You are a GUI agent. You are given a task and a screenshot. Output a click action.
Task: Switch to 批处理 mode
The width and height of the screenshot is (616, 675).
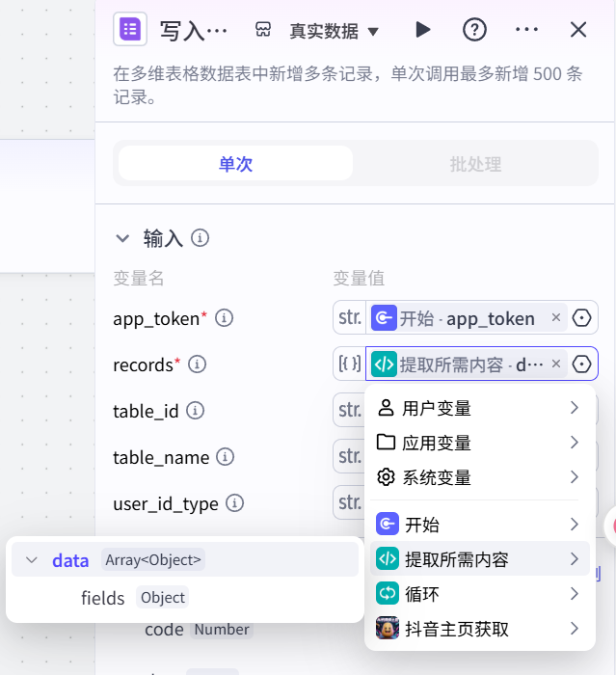[x=475, y=164]
